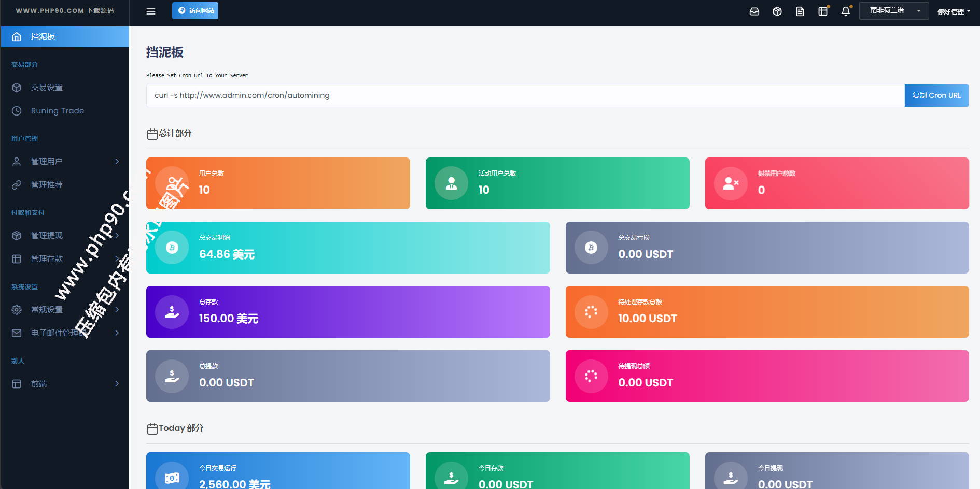Click the 复制 Cron URL button
Viewport: 980px width, 489px height.
click(936, 95)
